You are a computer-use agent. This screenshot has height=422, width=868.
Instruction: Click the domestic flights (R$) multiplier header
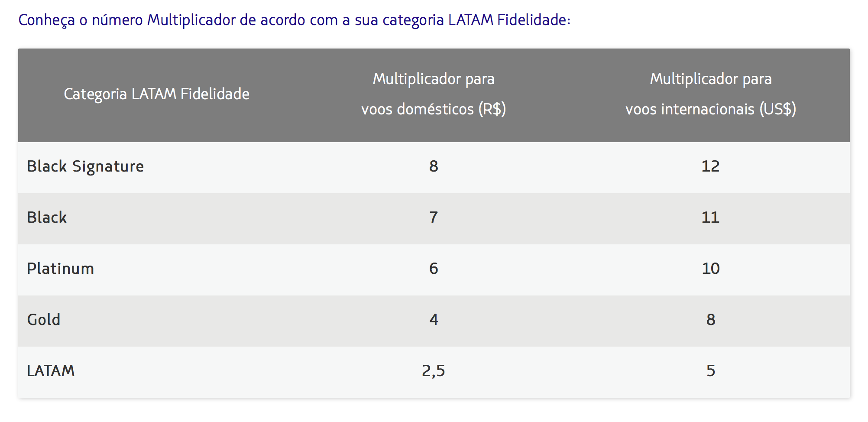(434, 94)
